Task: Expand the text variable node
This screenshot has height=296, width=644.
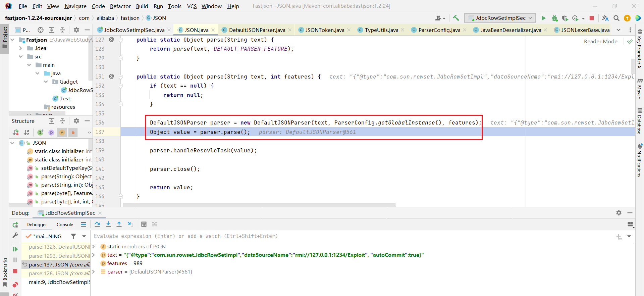Action: click(x=94, y=255)
